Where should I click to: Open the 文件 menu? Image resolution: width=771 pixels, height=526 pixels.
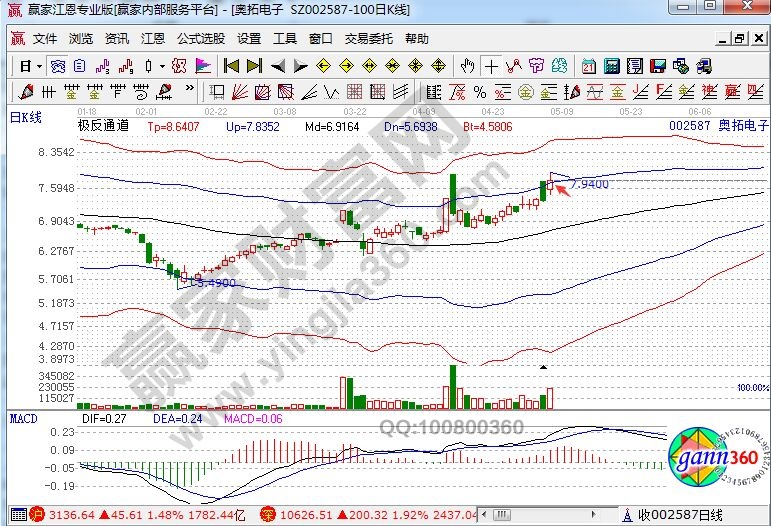click(x=45, y=38)
